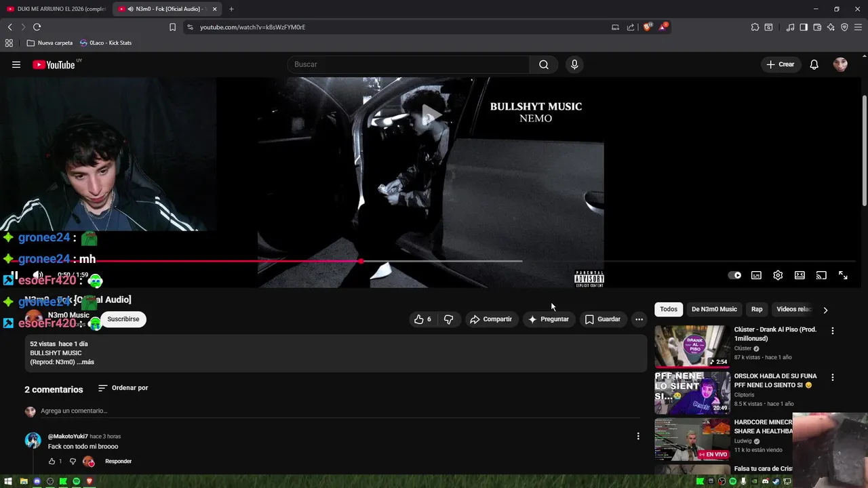Like MakotoYuki7's comment

(x=52, y=462)
